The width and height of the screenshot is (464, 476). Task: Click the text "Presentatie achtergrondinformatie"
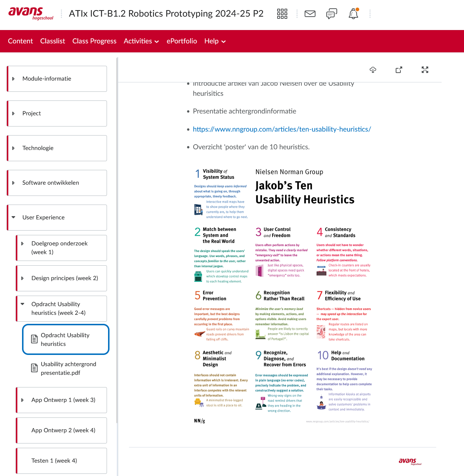tap(245, 111)
